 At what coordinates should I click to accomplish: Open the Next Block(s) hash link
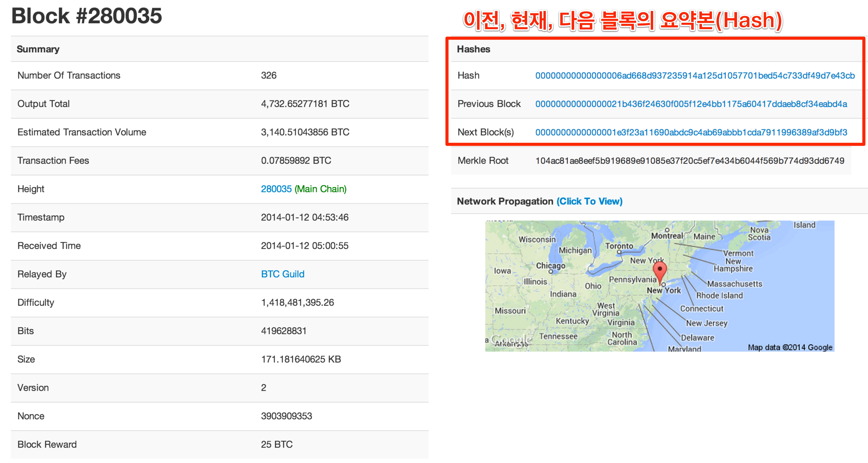click(691, 132)
